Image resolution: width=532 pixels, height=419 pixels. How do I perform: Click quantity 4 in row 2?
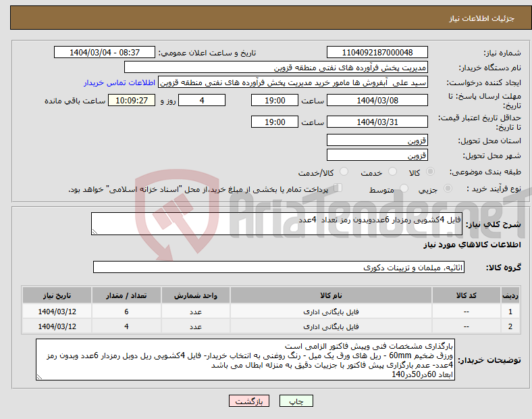(126, 326)
